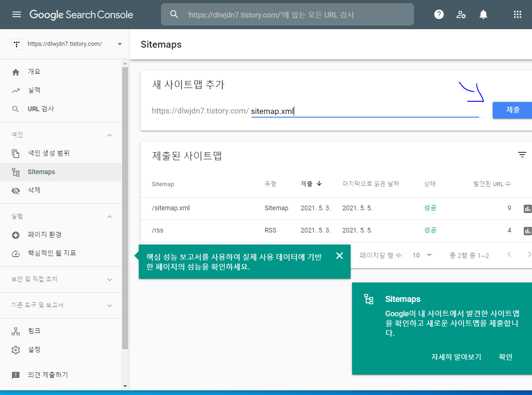
Task: Open users and permissions settings icon
Action: [461, 14]
